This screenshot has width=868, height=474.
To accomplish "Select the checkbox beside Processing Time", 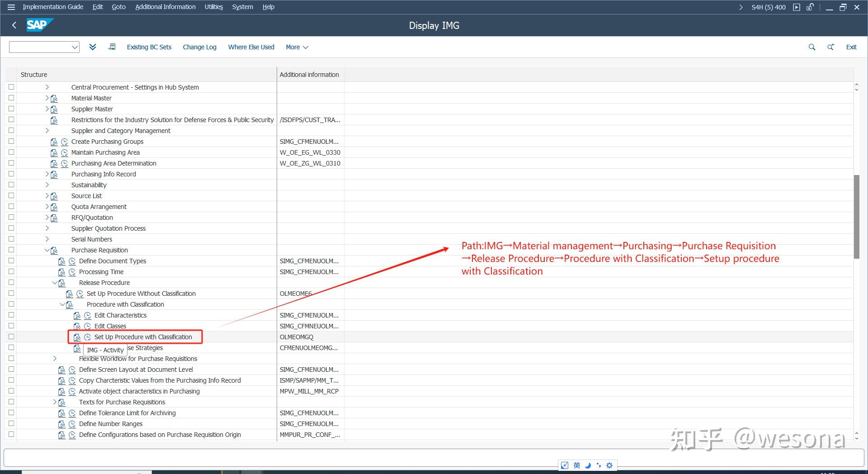I will coord(11,272).
